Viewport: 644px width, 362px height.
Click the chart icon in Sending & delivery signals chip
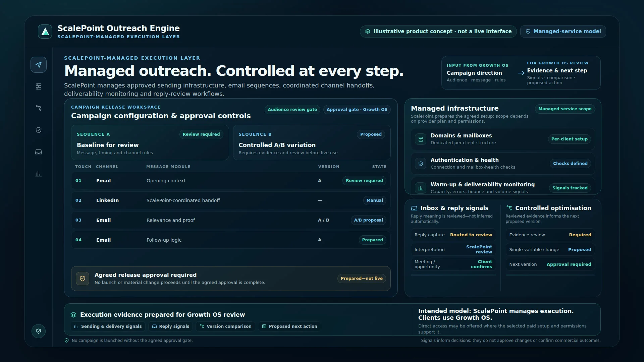click(76, 326)
